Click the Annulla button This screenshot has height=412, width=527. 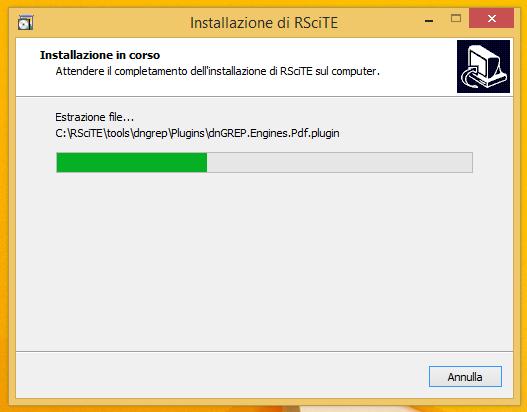pos(465,376)
